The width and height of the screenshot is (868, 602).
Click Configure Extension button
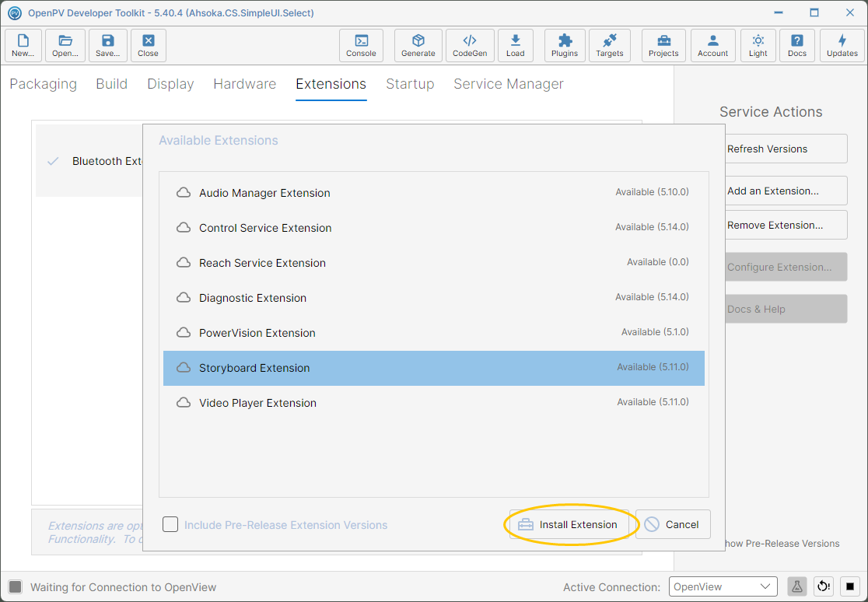(786, 267)
